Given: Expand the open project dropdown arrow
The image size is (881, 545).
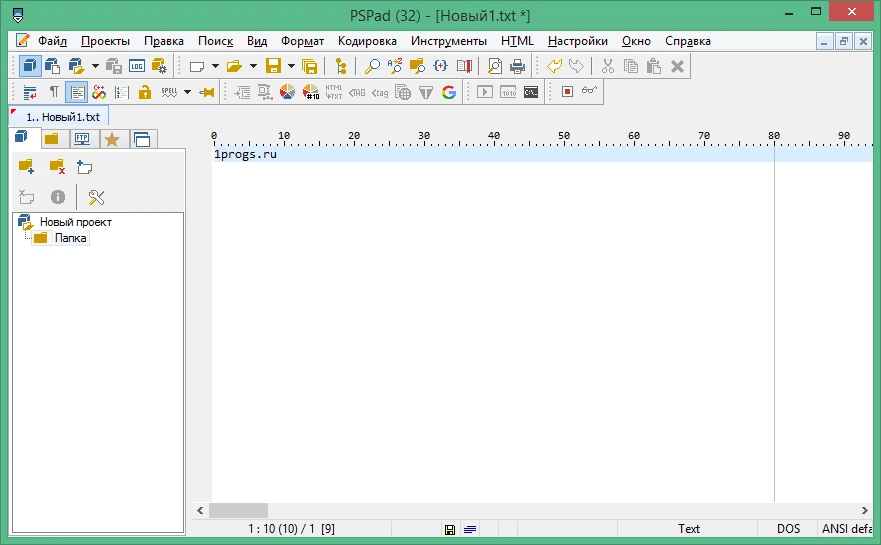Looking at the screenshot, I should click(95, 66).
